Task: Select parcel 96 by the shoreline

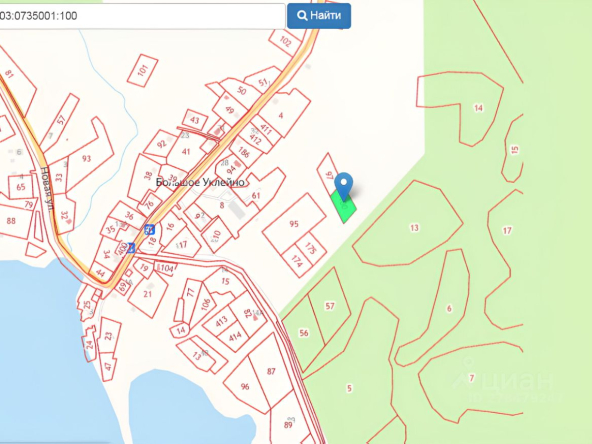Action: click(x=245, y=387)
